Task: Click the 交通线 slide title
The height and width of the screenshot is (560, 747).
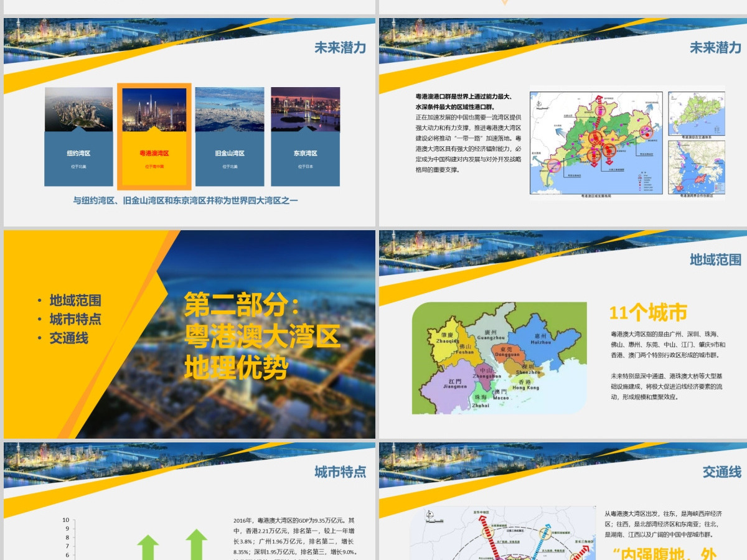Action: tap(722, 472)
